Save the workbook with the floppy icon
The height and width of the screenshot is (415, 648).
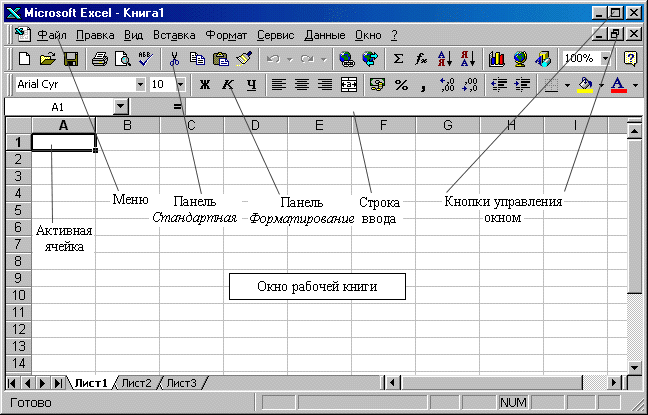pyautogui.click(x=71, y=59)
